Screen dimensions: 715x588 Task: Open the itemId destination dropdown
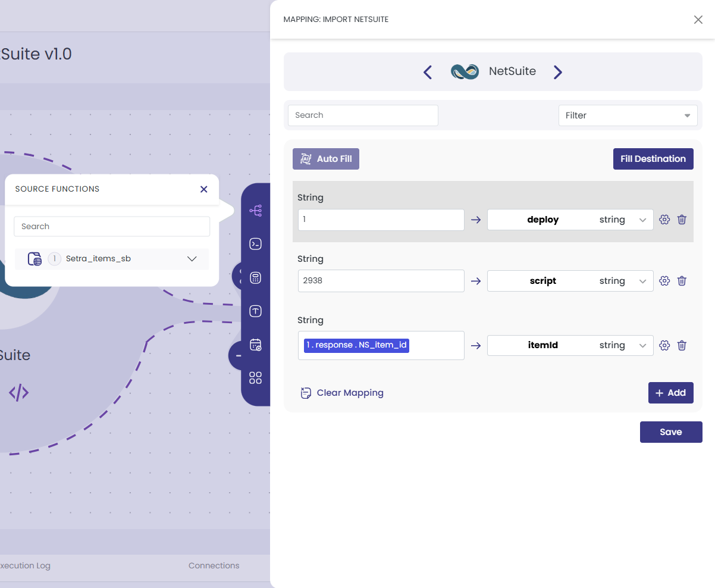[x=570, y=345]
